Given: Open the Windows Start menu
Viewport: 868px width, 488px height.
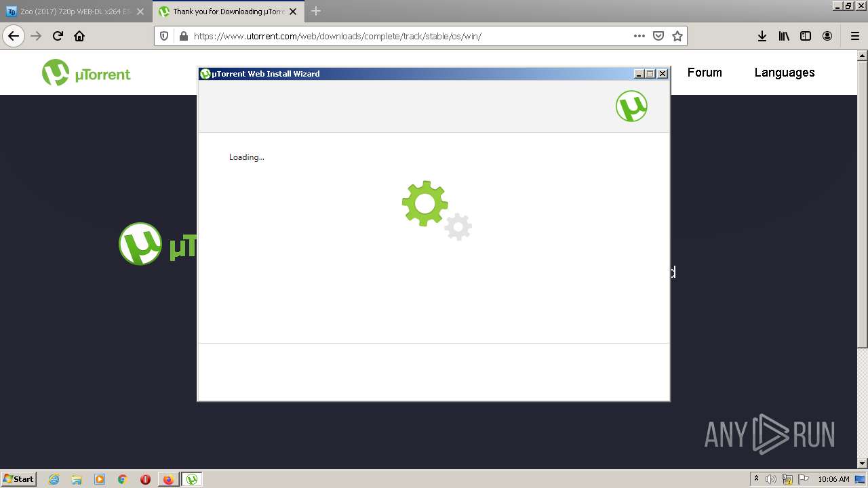Looking at the screenshot, I should click(18, 479).
